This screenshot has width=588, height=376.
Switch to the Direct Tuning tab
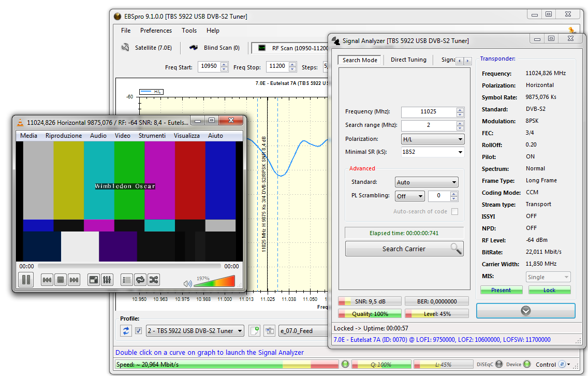(x=408, y=60)
